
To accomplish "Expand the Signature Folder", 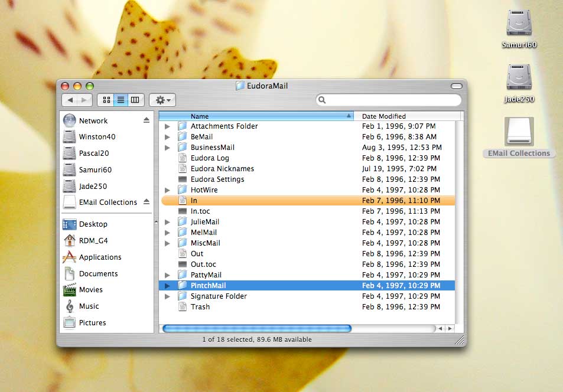I will [167, 296].
